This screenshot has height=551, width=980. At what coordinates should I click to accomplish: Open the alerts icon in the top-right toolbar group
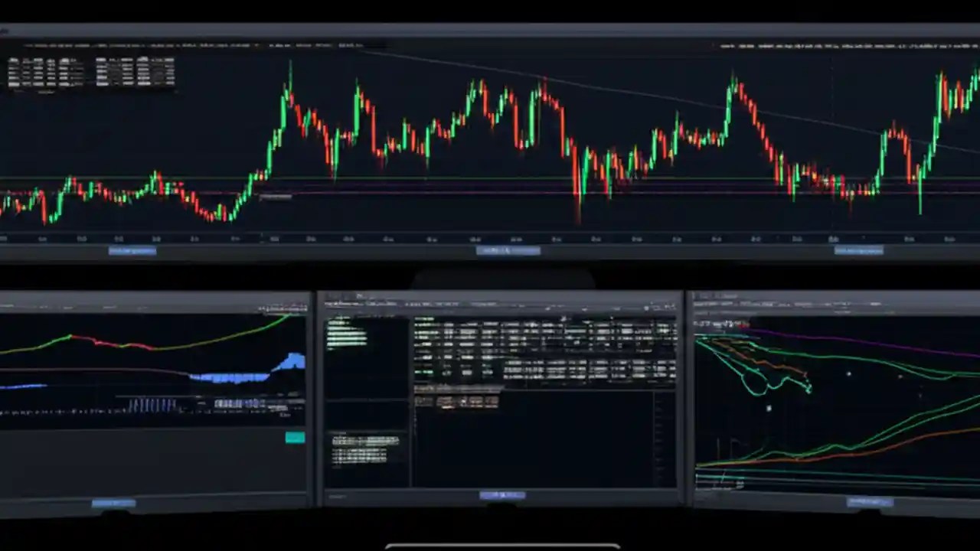tap(812, 45)
